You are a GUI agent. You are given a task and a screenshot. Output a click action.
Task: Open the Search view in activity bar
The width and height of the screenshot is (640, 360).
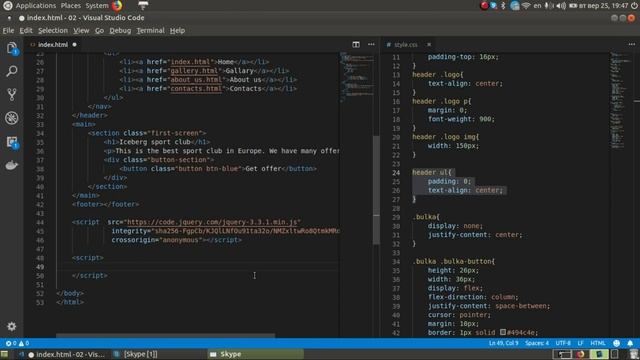12,71
